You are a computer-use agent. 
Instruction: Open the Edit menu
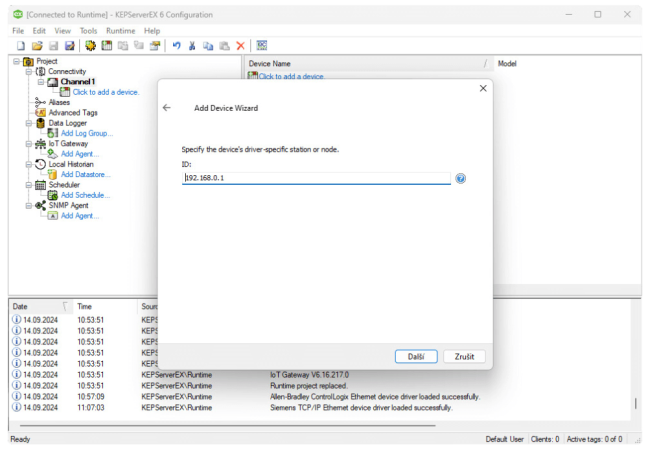pos(39,31)
